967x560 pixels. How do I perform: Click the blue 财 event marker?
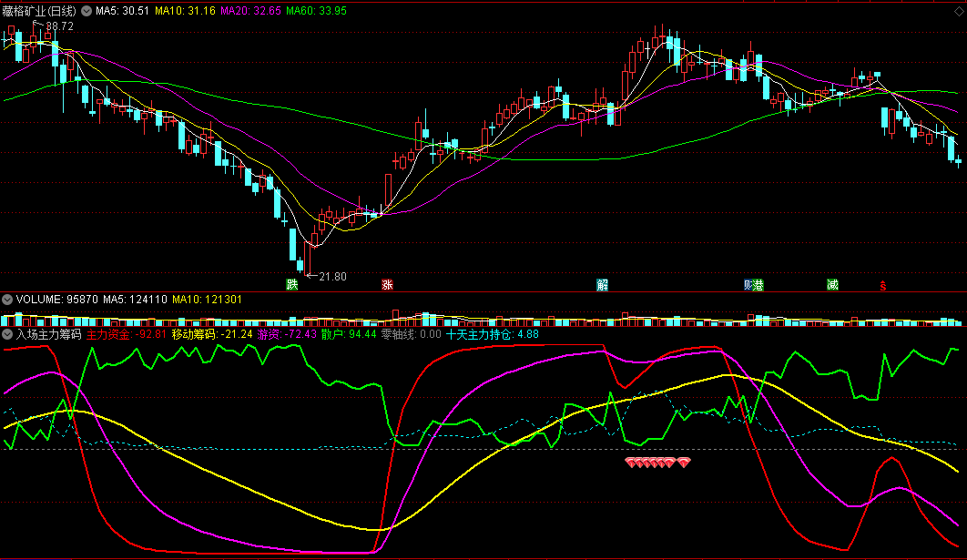point(748,284)
